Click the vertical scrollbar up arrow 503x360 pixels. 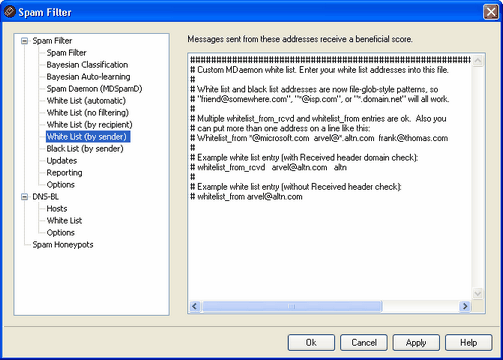pos(478,61)
